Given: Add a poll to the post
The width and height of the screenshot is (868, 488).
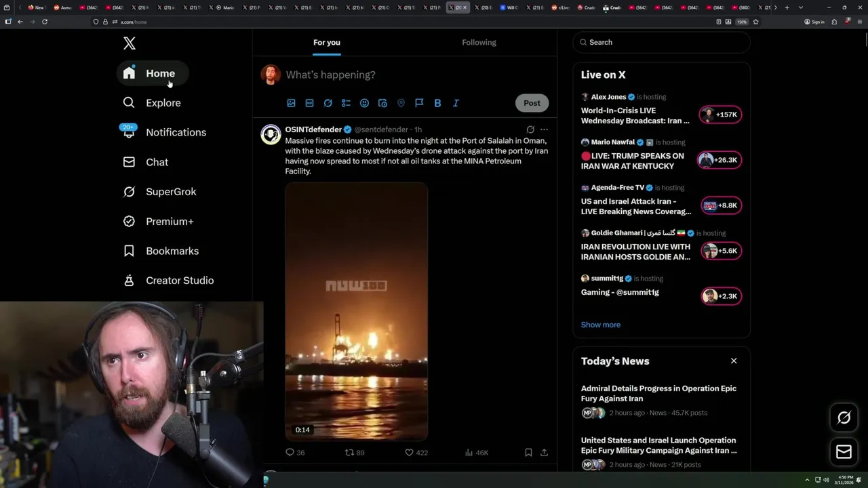Looking at the screenshot, I should (x=346, y=103).
